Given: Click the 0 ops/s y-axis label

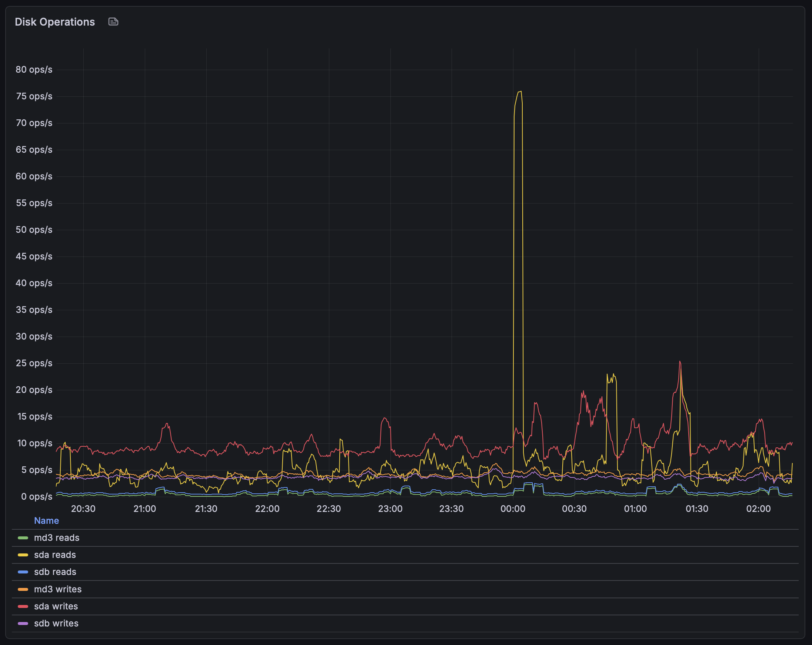Looking at the screenshot, I should click(x=37, y=497).
